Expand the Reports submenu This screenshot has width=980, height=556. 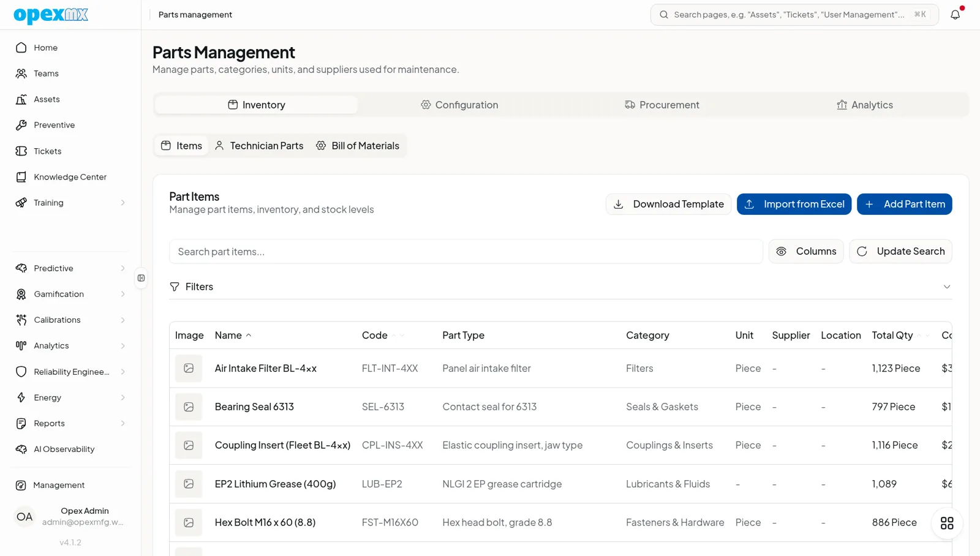point(123,423)
